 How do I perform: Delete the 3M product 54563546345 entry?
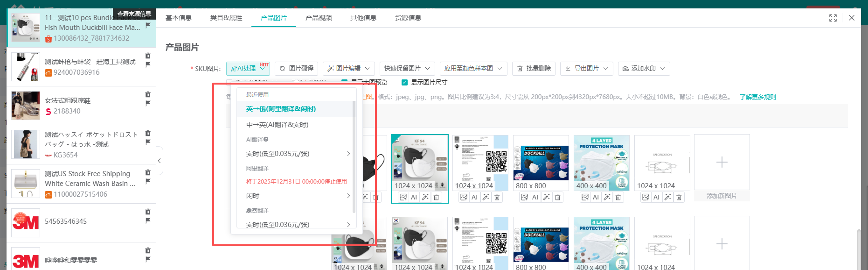pos(148,212)
